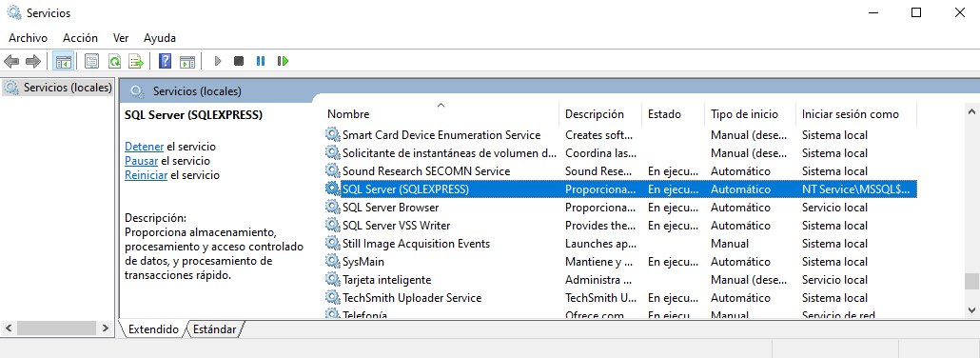Click the Detener service link
Viewport: 980px width, 358px height.
(x=145, y=147)
